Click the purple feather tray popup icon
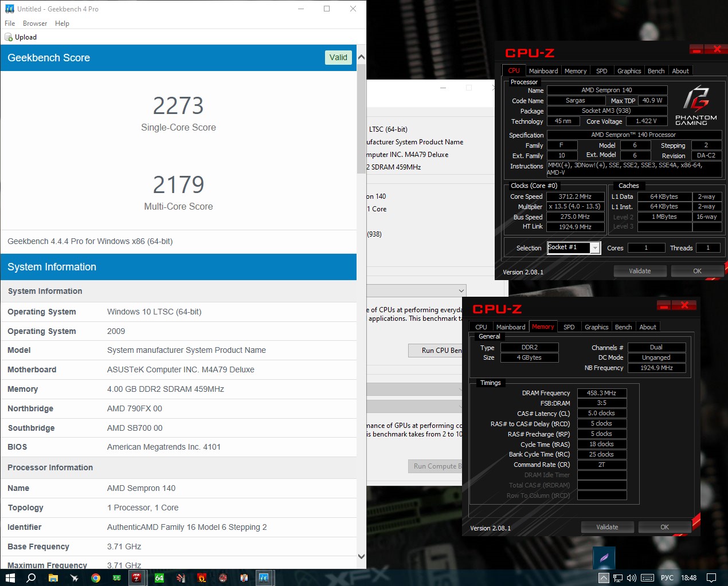Image resolution: width=728 pixels, height=586 pixels. click(x=604, y=557)
